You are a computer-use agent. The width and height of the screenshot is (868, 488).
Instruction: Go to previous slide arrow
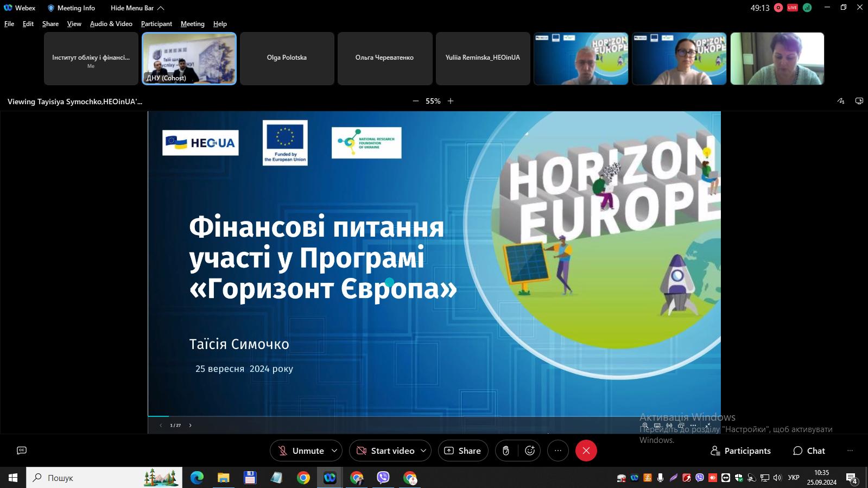pyautogui.click(x=161, y=426)
